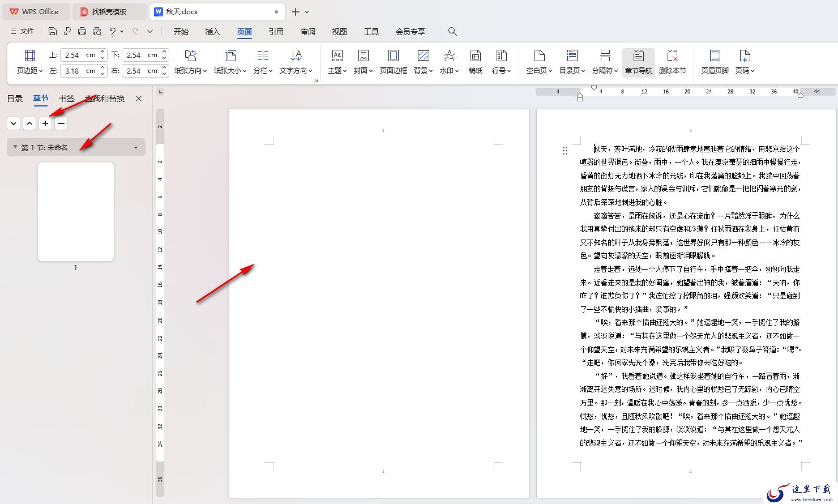Remove section with minus button

point(61,123)
